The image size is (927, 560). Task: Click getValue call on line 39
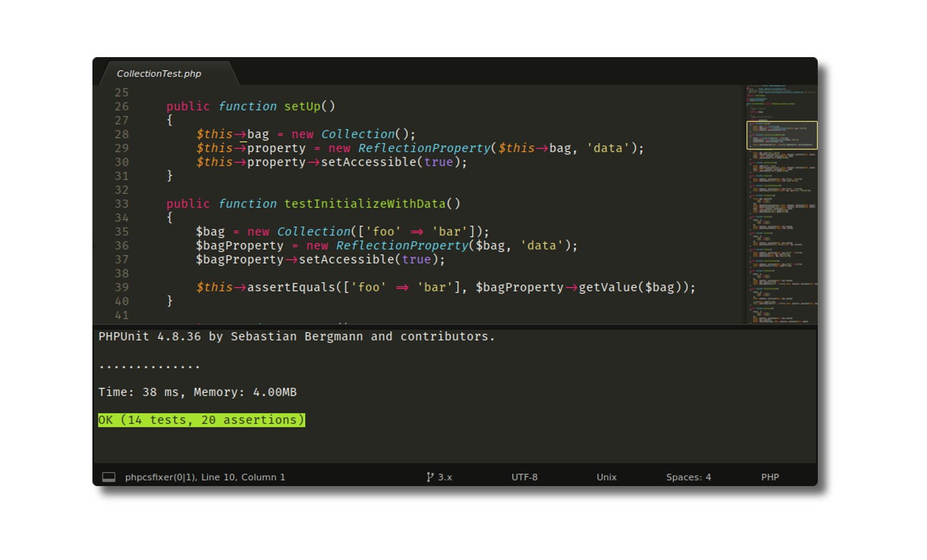pyautogui.click(x=608, y=287)
